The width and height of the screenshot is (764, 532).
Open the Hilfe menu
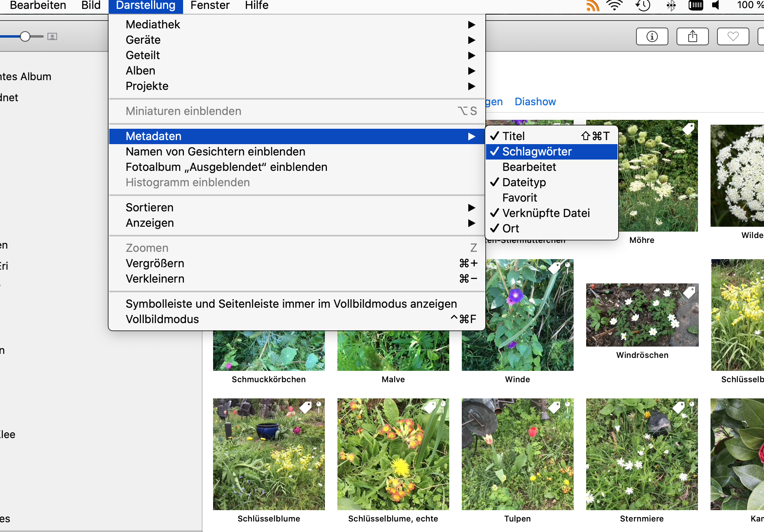click(257, 6)
